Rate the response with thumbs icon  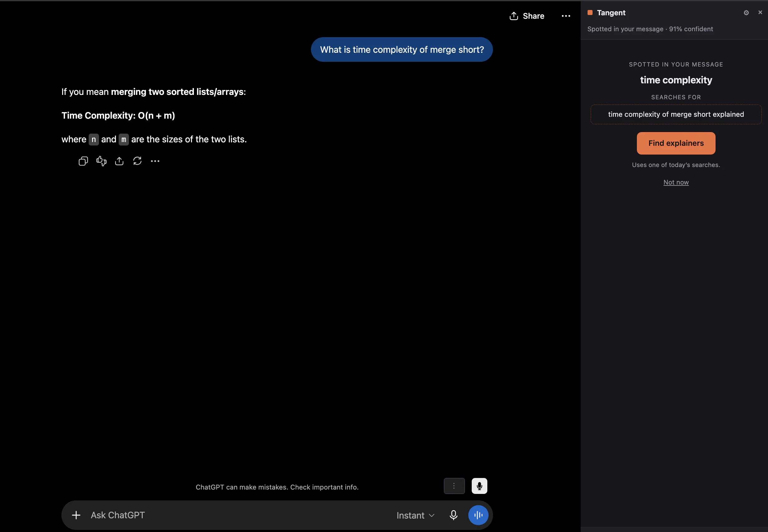pos(101,161)
